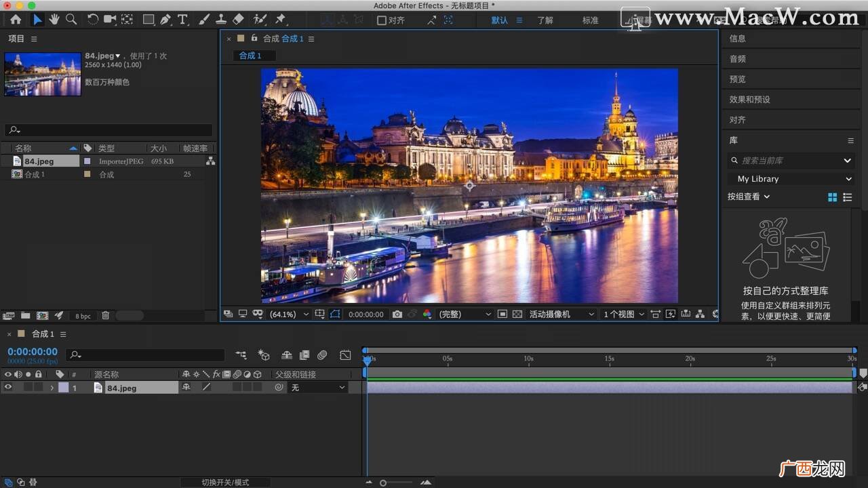Select the Camera tool in toolbar
This screenshot has width=868, height=488.
coord(110,20)
